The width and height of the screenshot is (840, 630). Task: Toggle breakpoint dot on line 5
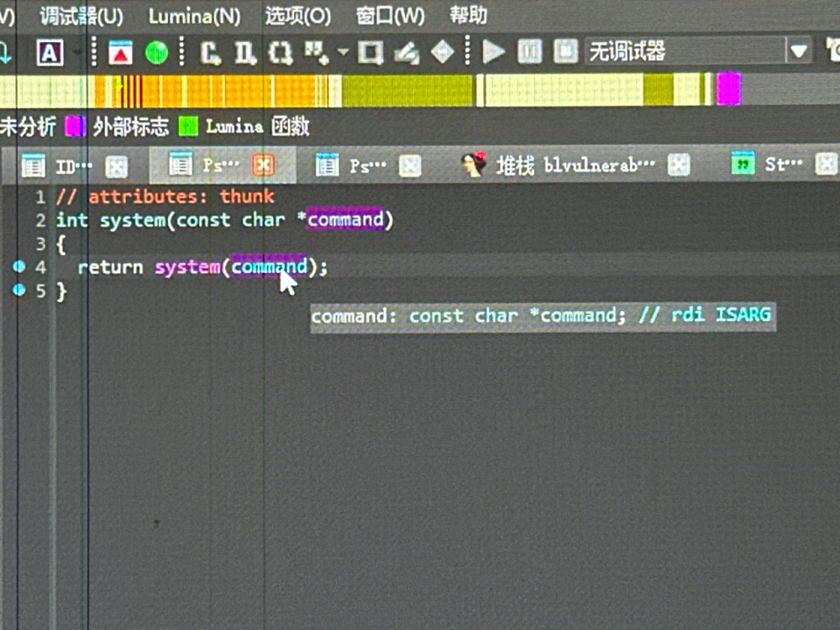click(x=19, y=291)
